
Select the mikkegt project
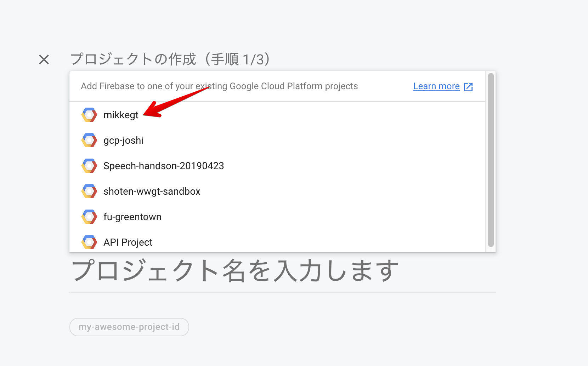277,115
